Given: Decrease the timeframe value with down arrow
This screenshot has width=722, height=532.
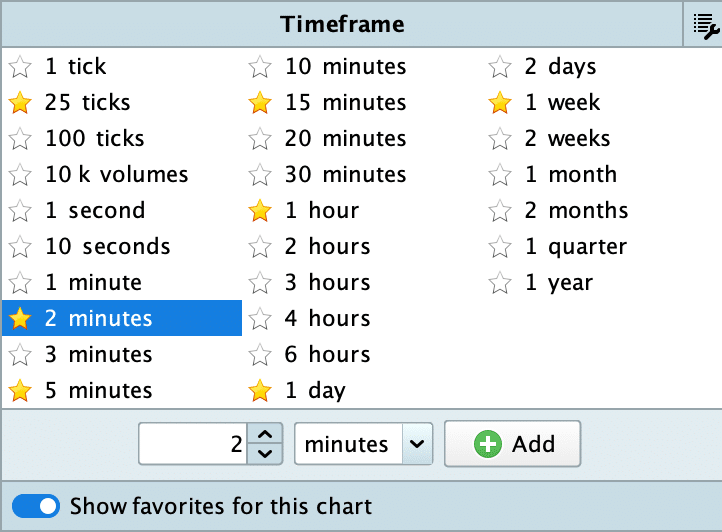Looking at the screenshot, I should pyautogui.click(x=263, y=454).
